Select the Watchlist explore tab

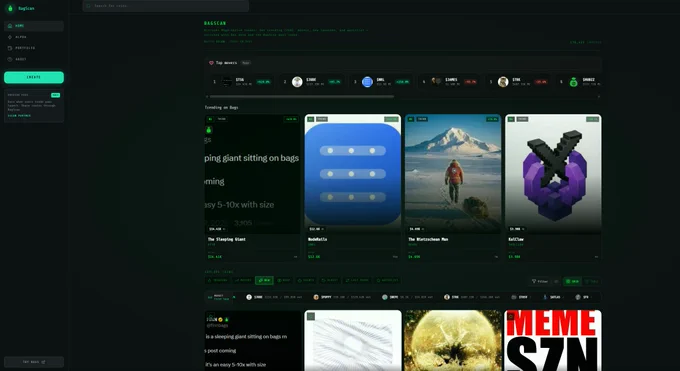(387, 281)
